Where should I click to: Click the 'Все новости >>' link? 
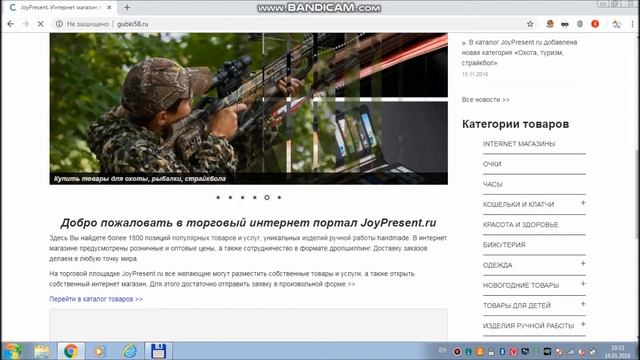(486, 100)
